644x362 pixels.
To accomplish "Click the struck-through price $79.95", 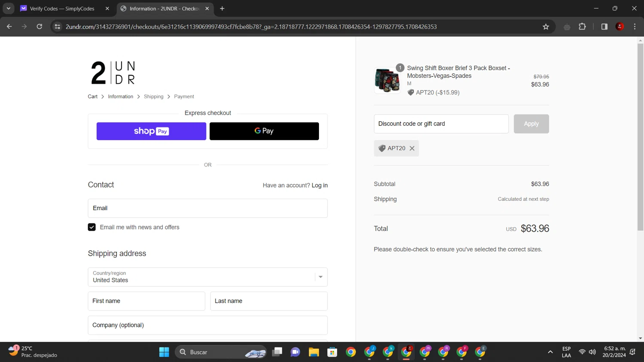I will [541, 77].
